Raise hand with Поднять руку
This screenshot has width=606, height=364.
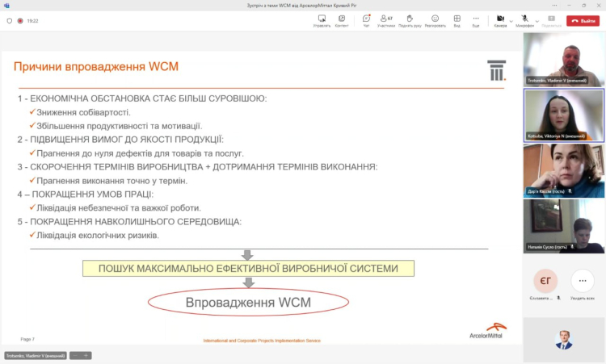410,19
